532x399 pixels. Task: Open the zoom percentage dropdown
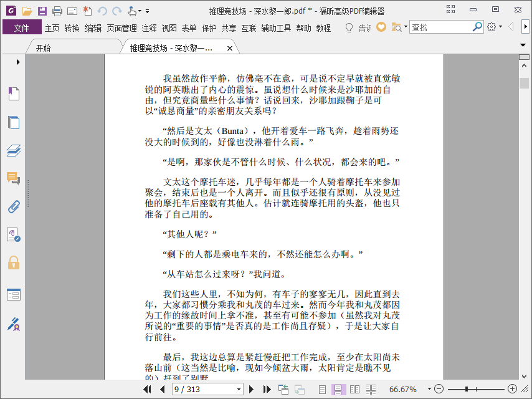point(429,389)
